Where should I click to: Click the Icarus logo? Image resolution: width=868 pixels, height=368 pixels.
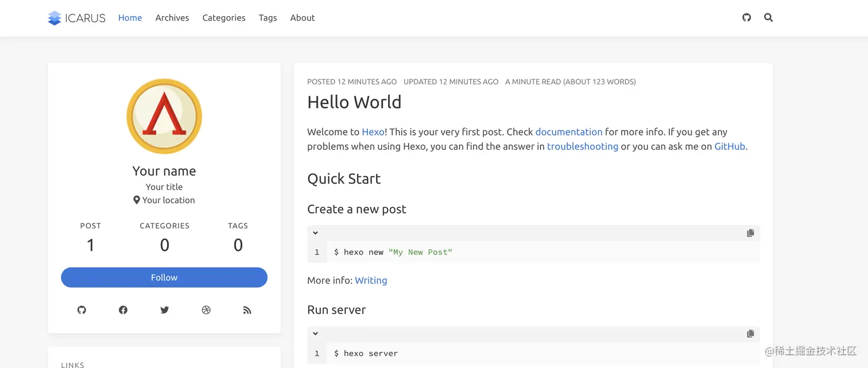pos(77,18)
